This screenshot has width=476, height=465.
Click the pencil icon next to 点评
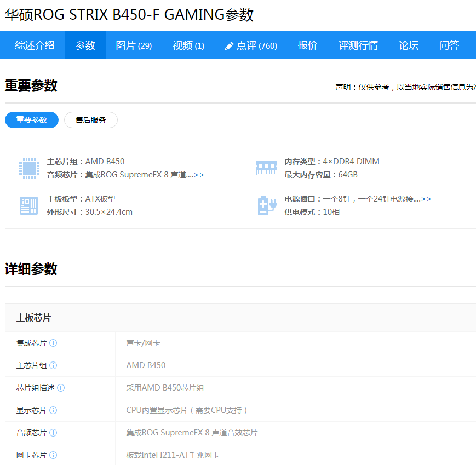coord(229,46)
